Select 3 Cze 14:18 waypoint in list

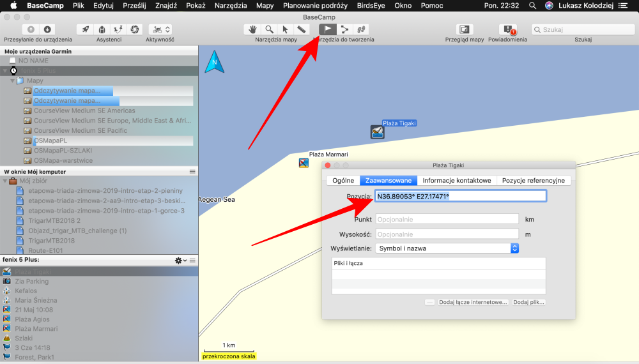click(32, 347)
